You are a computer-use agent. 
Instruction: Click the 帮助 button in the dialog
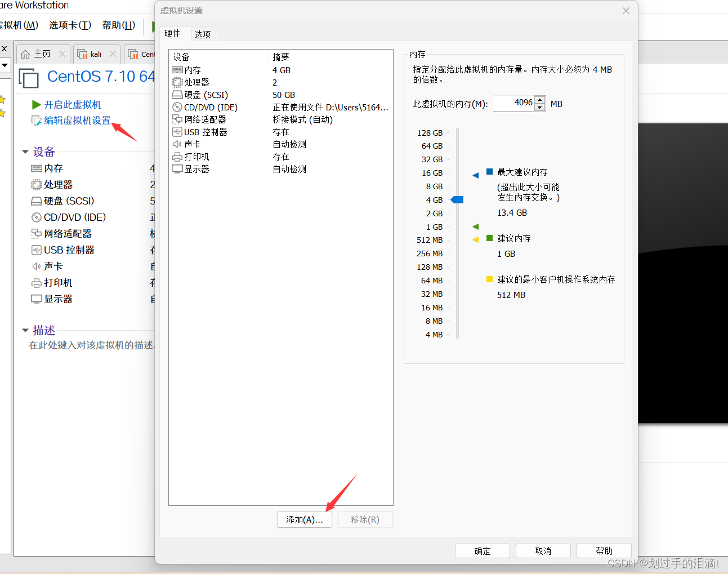point(604,551)
